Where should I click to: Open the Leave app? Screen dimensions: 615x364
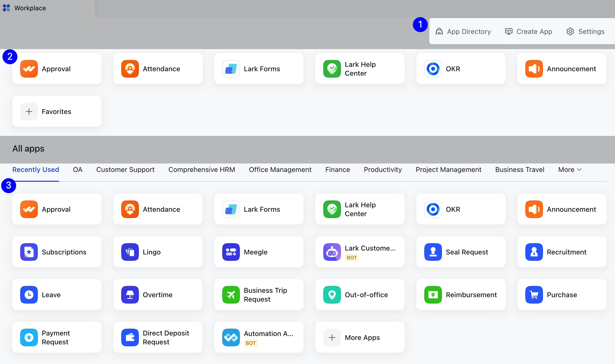tap(57, 295)
